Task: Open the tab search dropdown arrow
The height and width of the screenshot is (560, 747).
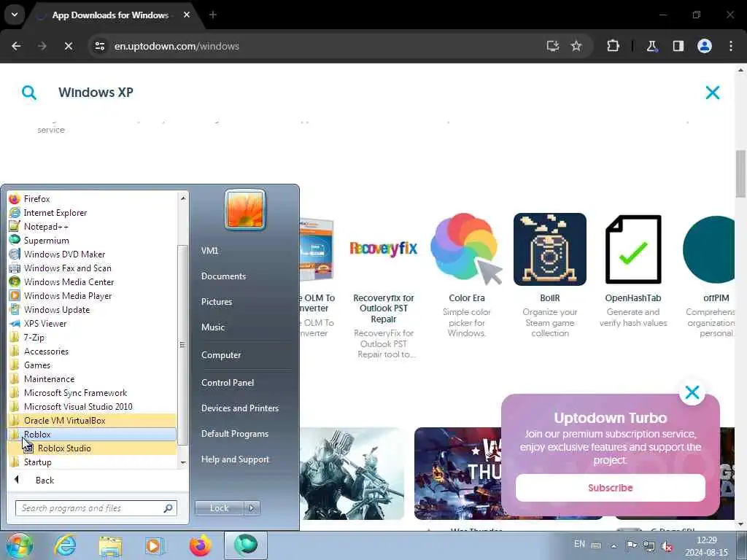Action: tap(15, 15)
